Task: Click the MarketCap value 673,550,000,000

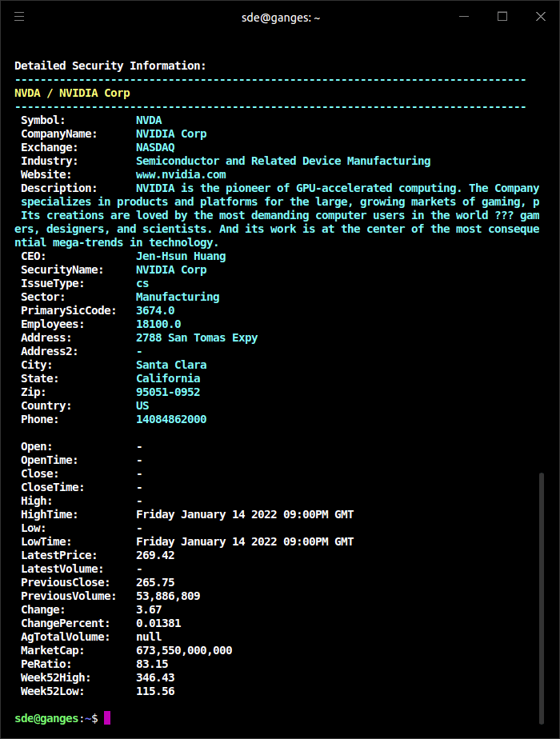Action: pyautogui.click(x=184, y=651)
